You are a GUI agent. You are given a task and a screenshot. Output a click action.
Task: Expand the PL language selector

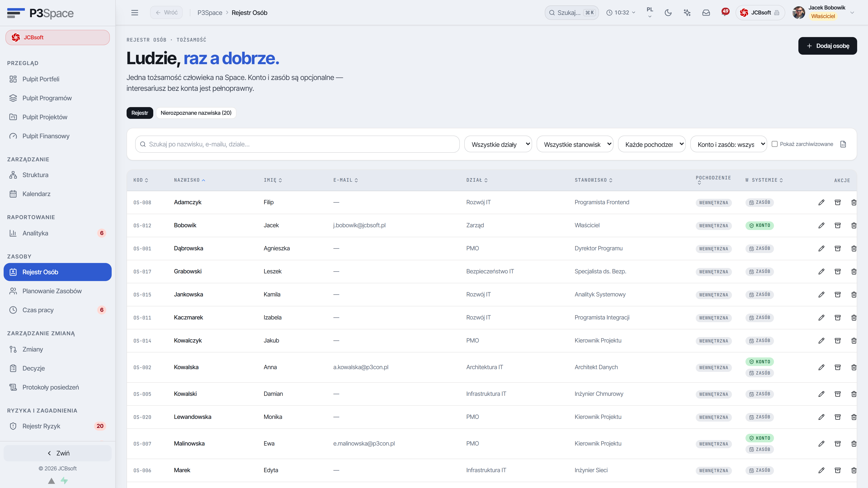pos(650,12)
